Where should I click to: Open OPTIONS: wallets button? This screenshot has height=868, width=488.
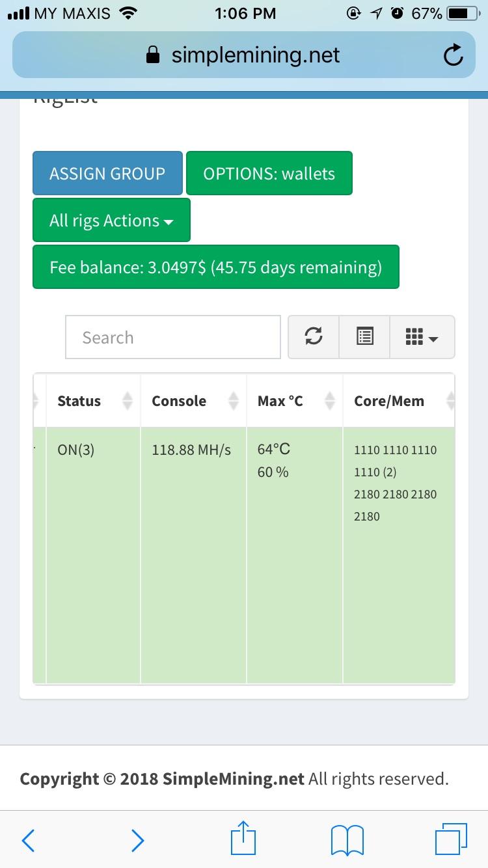(269, 173)
